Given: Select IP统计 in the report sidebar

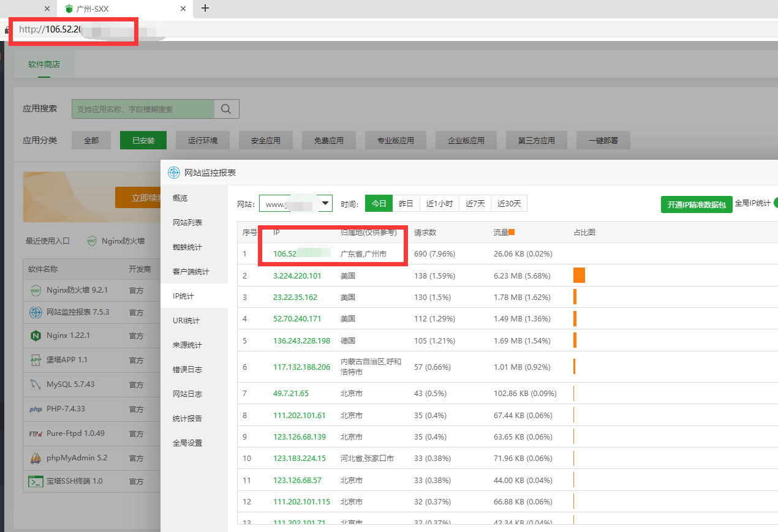Looking at the screenshot, I should click(194, 296).
